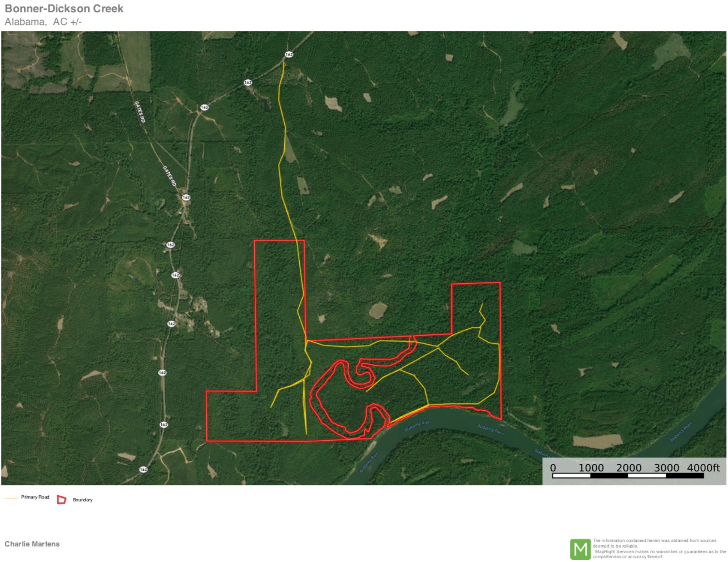Click the yellow Primary Road legend line

pos(11,498)
